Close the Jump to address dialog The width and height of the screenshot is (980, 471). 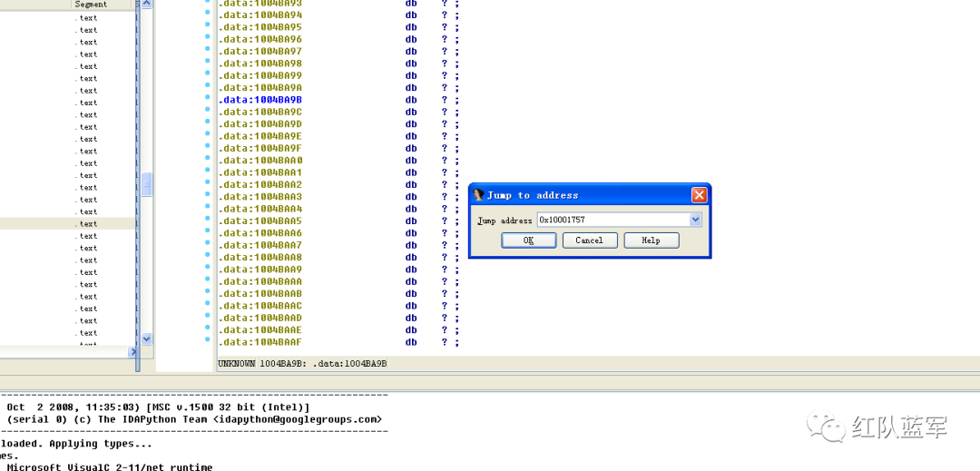coord(699,195)
